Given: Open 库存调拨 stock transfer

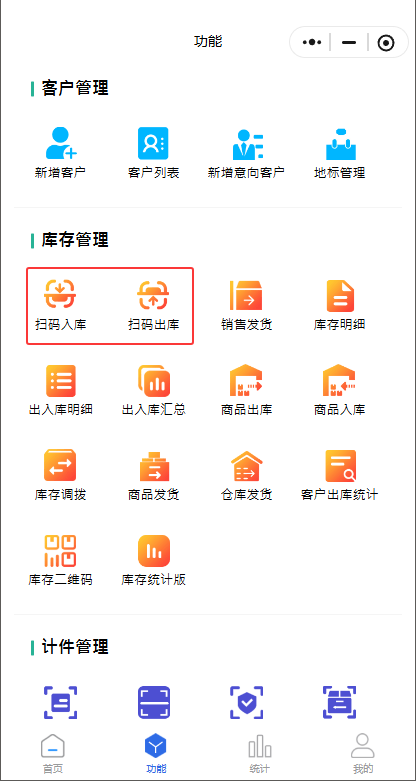Looking at the screenshot, I should [x=60, y=465].
